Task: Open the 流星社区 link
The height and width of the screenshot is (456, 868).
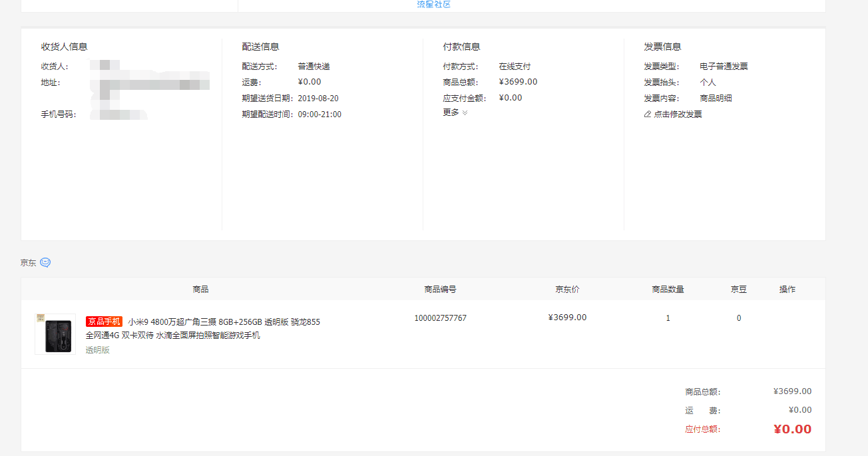Action: pos(434,4)
